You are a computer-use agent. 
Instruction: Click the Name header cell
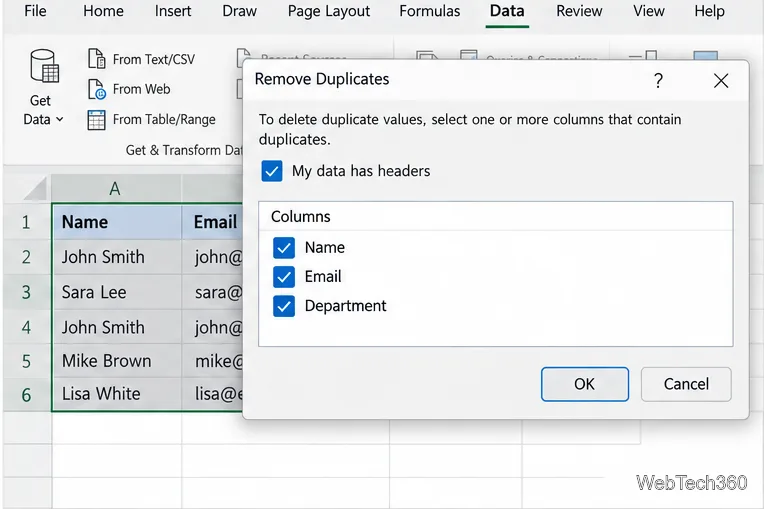[x=116, y=222]
